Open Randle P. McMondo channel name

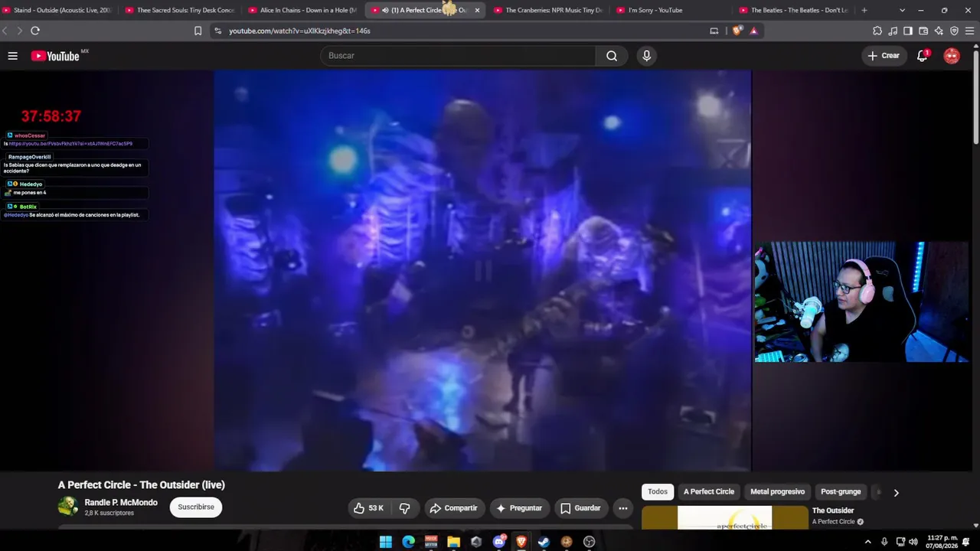[121, 503]
